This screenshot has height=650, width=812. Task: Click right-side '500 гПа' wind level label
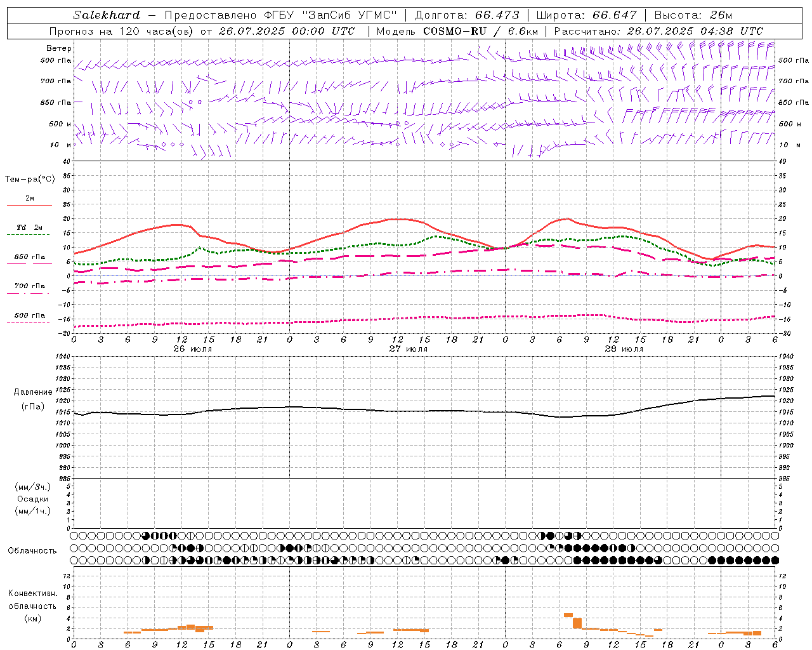click(794, 61)
